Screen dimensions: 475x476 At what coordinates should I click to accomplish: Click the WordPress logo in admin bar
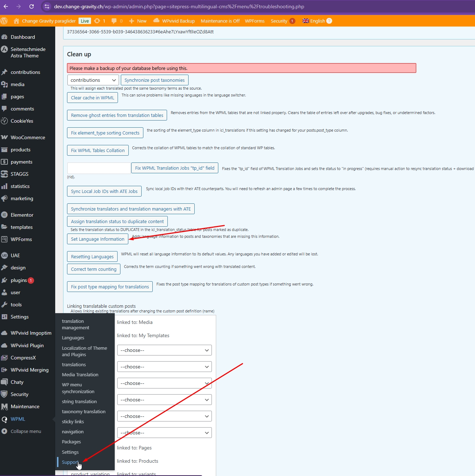4,21
